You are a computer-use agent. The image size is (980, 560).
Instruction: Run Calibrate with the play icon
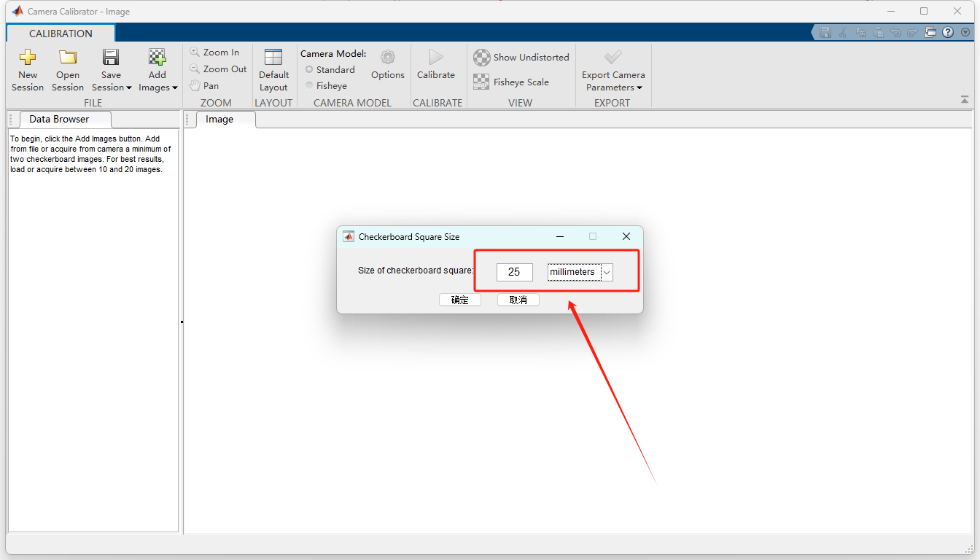pyautogui.click(x=436, y=57)
